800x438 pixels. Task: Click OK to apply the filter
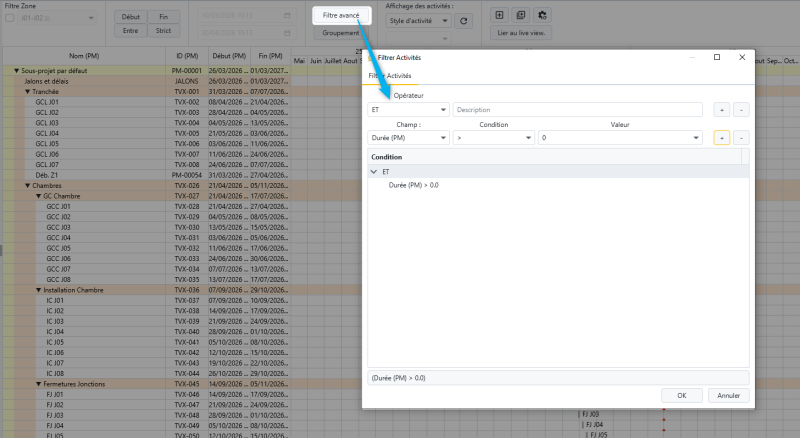(x=682, y=395)
